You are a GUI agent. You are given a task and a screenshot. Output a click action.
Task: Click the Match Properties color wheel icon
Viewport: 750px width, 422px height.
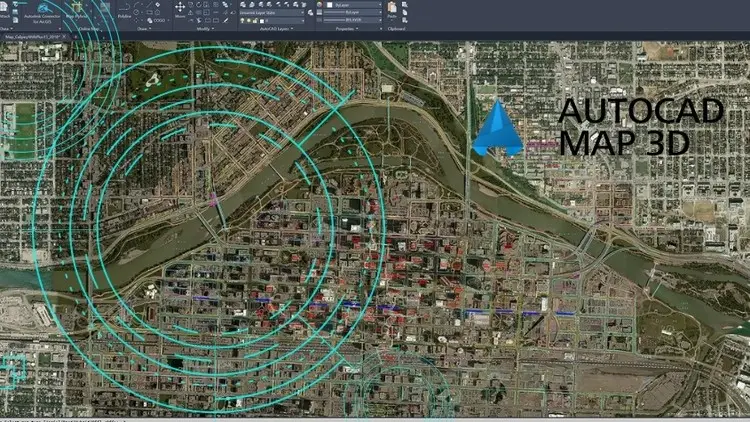(320, 5)
